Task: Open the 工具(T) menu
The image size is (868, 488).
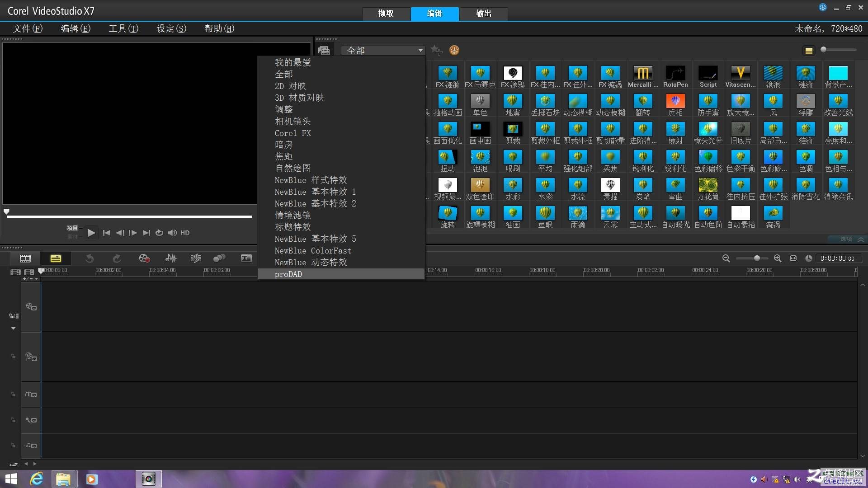Action: 123,28
